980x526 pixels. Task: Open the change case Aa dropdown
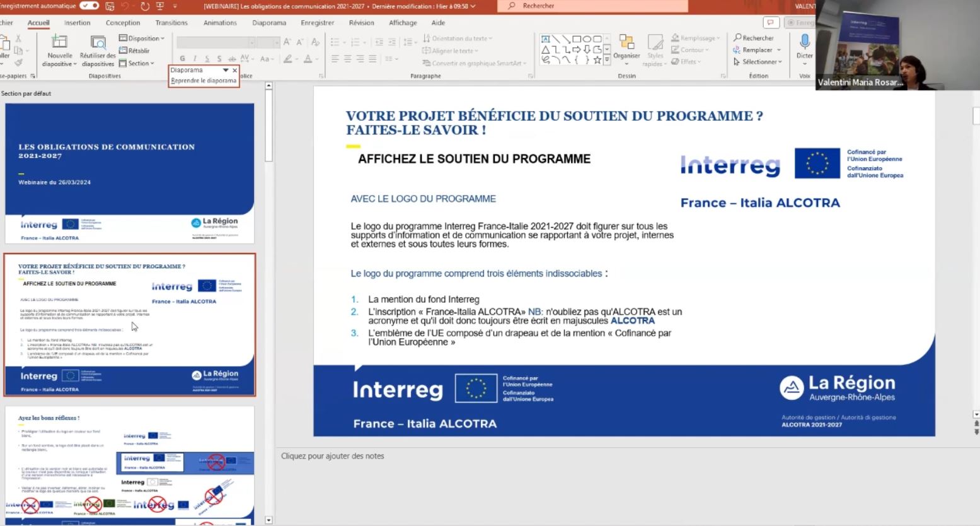[267, 59]
